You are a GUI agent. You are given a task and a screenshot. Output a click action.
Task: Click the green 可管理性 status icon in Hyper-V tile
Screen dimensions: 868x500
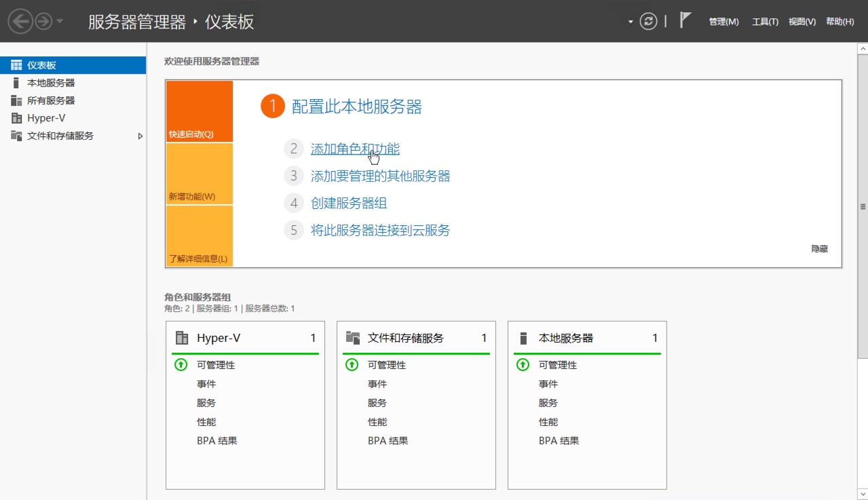tap(181, 365)
